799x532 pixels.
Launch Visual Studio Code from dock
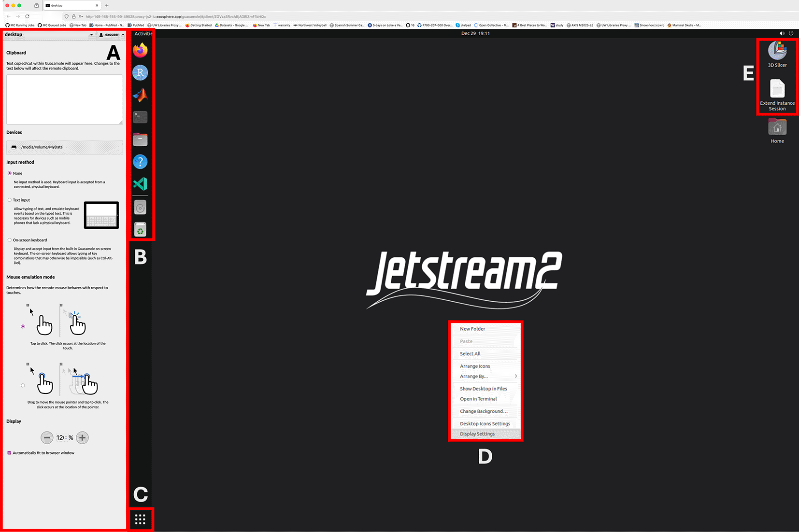point(140,184)
